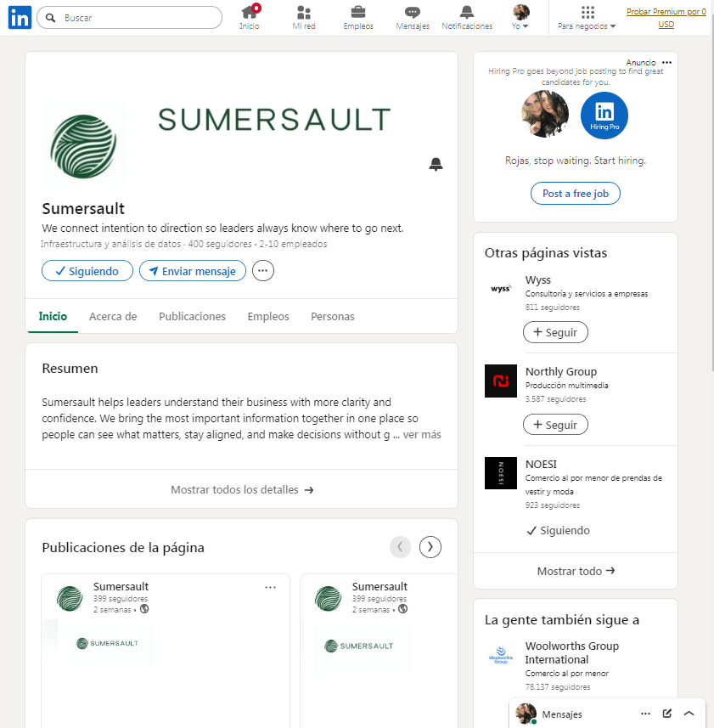Select the Inicio page tab
The height and width of the screenshot is (728, 714).
tap(53, 316)
